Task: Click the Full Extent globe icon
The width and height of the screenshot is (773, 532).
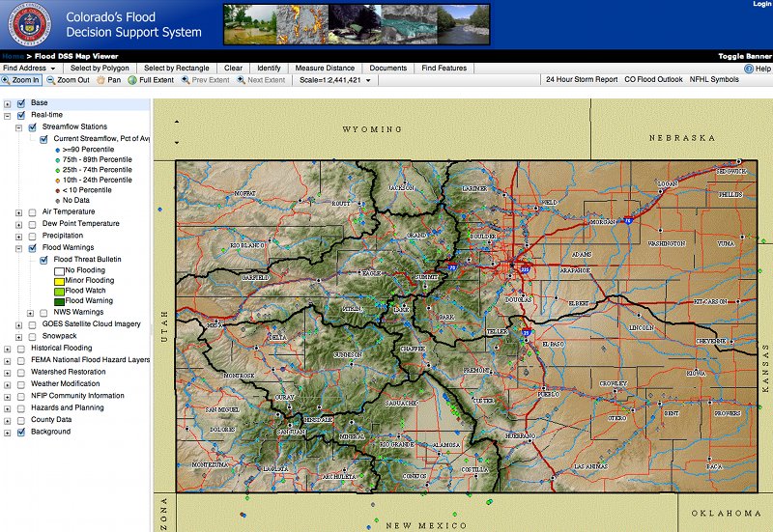Action: point(151,80)
